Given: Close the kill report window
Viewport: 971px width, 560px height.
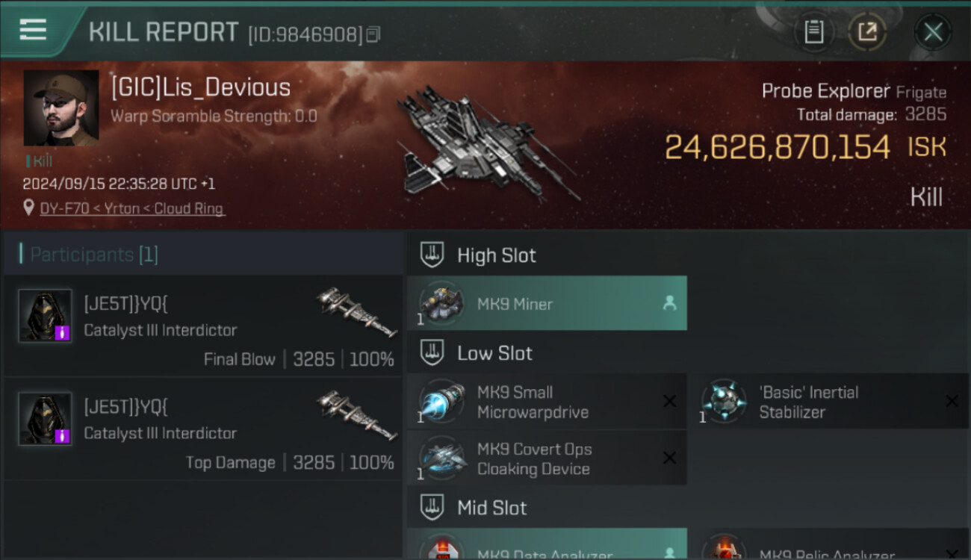Looking at the screenshot, I should click(933, 32).
